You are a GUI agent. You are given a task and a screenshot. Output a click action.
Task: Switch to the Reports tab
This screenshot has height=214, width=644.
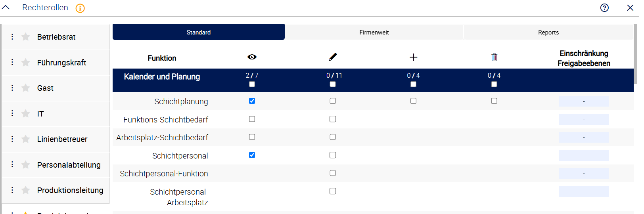click(548, 32)
